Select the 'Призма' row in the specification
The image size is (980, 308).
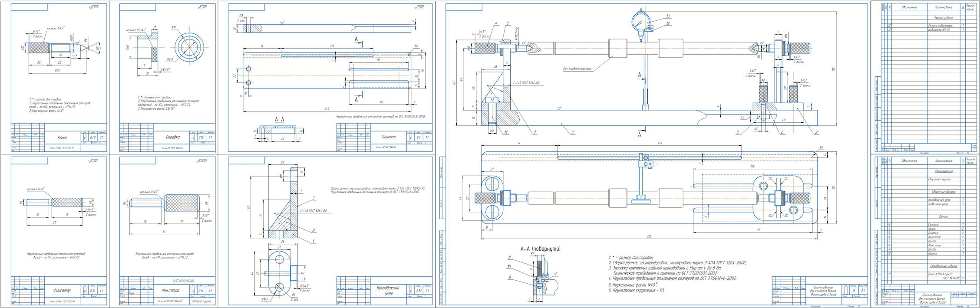coord(929,253)
